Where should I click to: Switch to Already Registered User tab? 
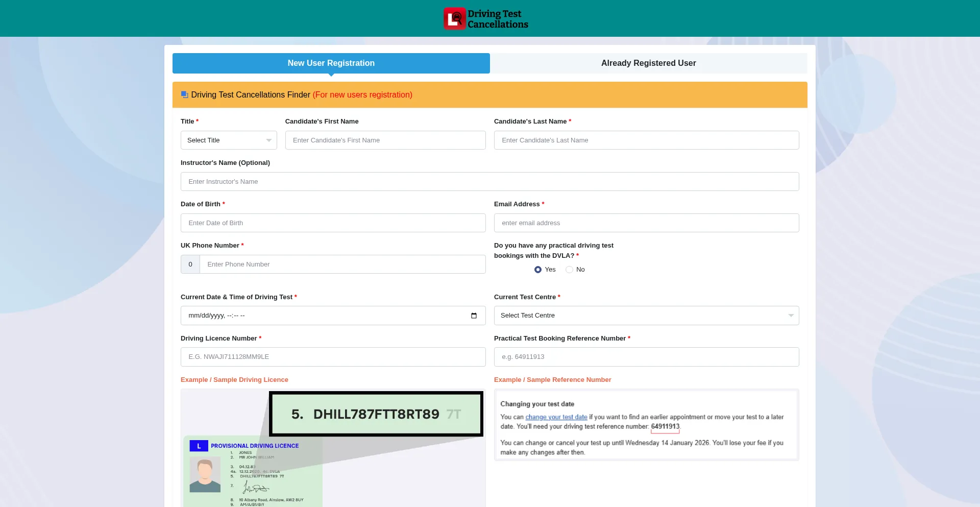coord(649,63)
